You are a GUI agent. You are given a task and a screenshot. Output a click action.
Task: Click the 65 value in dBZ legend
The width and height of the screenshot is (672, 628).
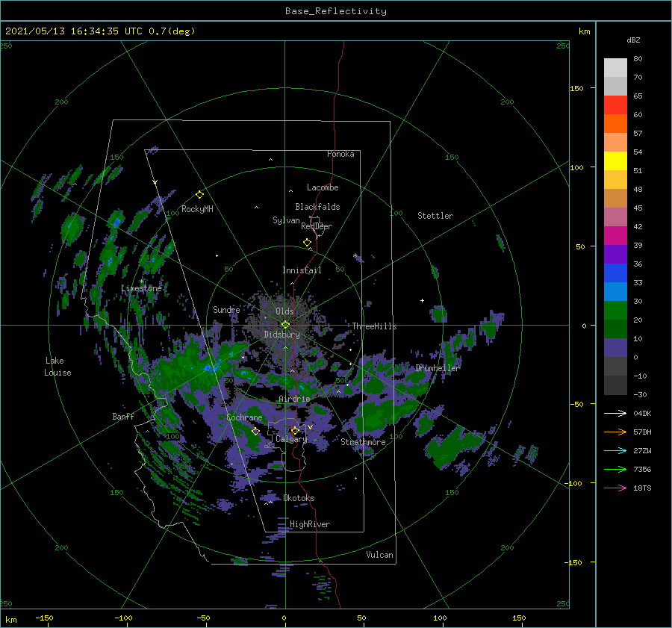[638, 96]
